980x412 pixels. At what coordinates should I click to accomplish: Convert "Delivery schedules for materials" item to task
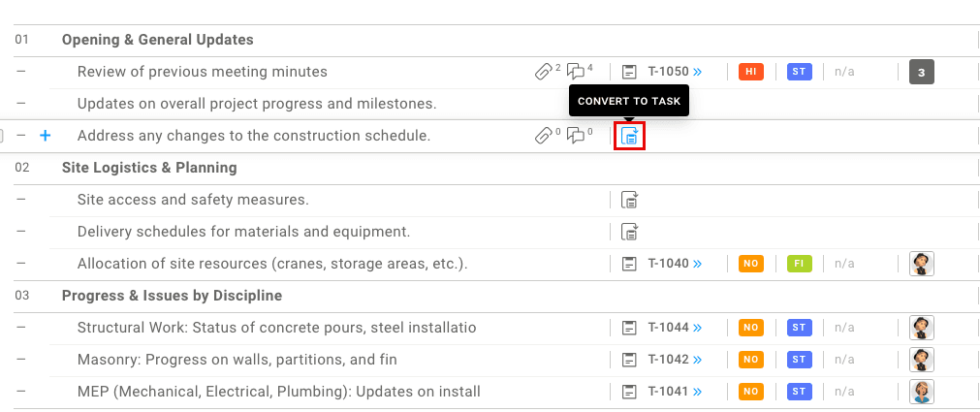[x=630, y=232]
